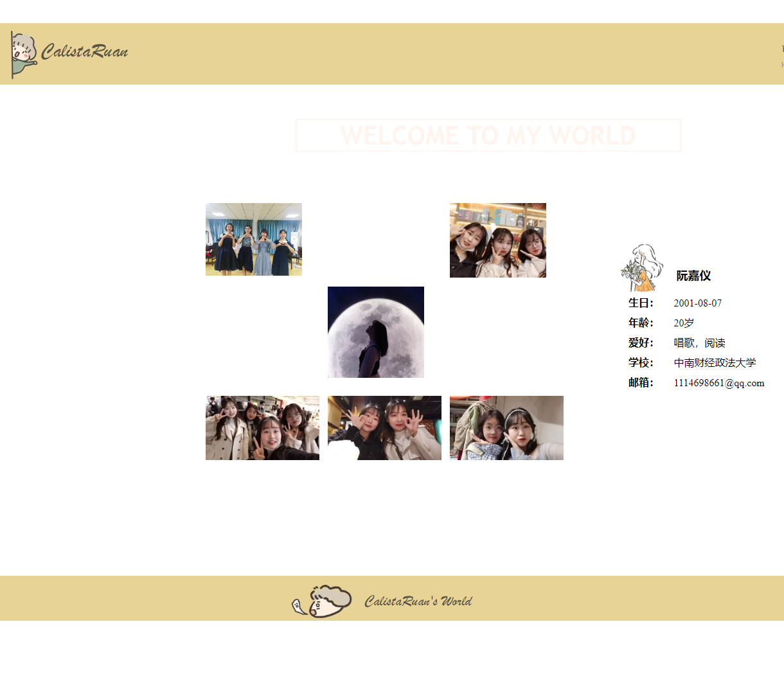
Task: Click the girl-with-flowers avatar illustration
Action: point(641,268)
